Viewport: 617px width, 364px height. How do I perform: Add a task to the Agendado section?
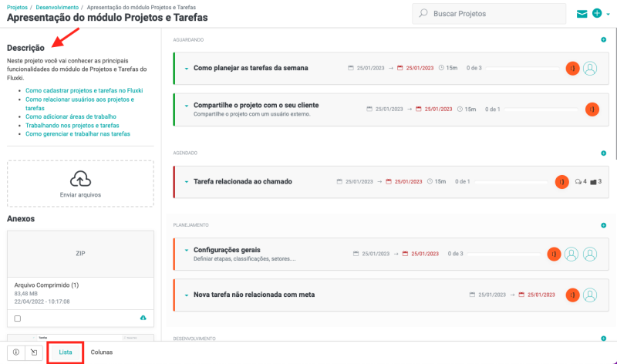[x=603, y=153]
